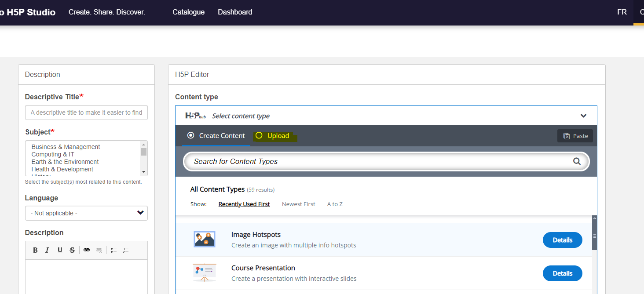
Task: Open Details for Image Hotspots
Action: tap(562, 240)
